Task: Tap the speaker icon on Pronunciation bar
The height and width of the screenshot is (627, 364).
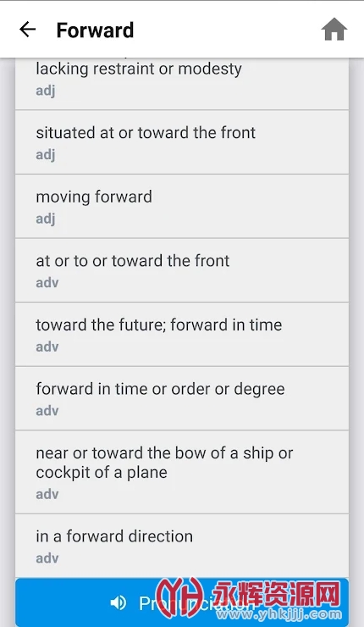Action: pos(119,602)
